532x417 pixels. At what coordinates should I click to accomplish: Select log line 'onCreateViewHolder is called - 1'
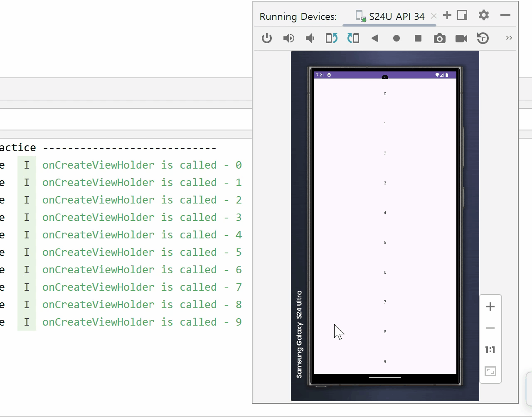coord(142,182)
